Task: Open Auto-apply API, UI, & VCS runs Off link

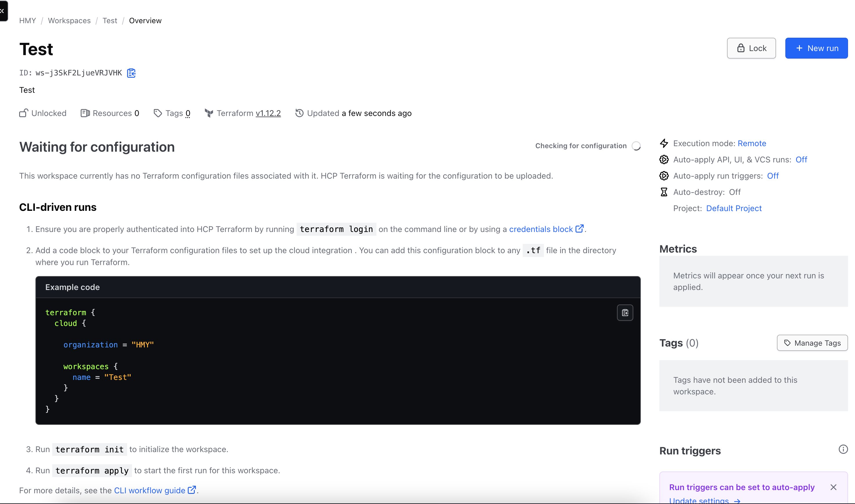Action: coord(801,159)
